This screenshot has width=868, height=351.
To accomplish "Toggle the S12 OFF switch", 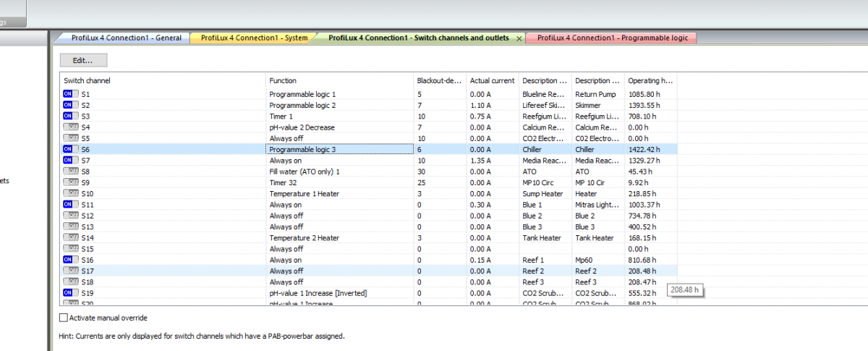I will coord(70,216).
